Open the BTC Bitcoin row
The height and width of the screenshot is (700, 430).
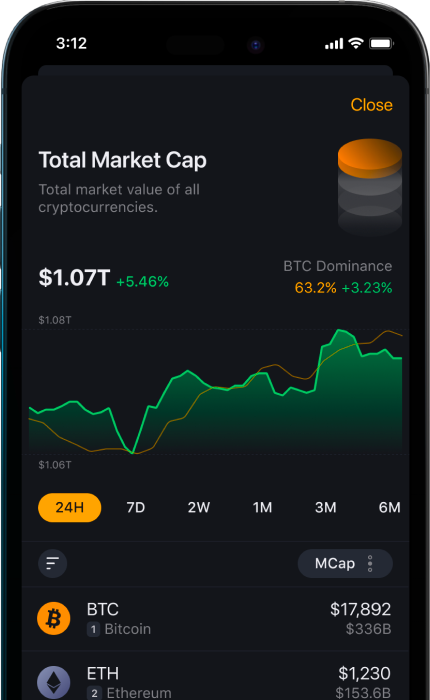pos(215,619)
